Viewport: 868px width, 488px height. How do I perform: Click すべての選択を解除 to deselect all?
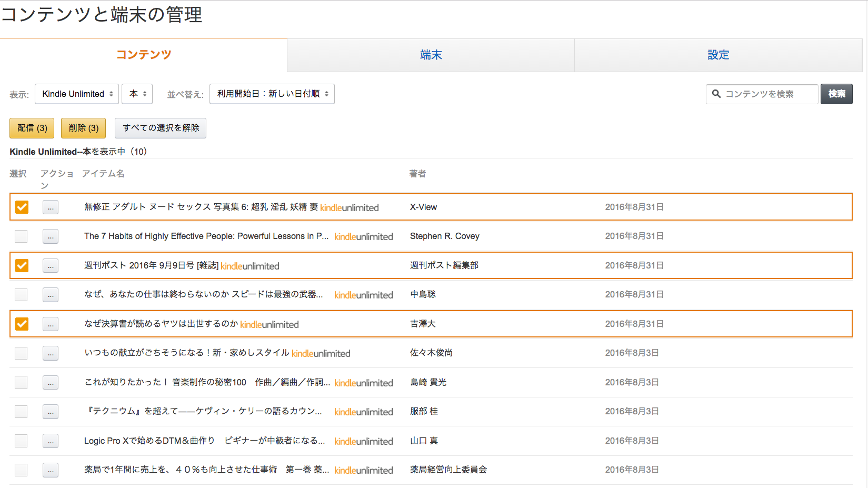[x=161, y=128]
